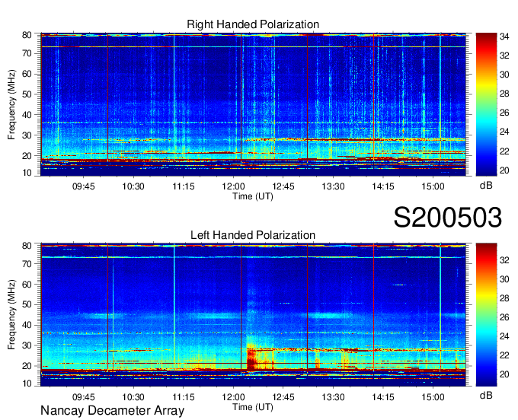Click "14:15" time tick of Left Handed plot
Screen dimensions: 518x420
tap(383, 397)
